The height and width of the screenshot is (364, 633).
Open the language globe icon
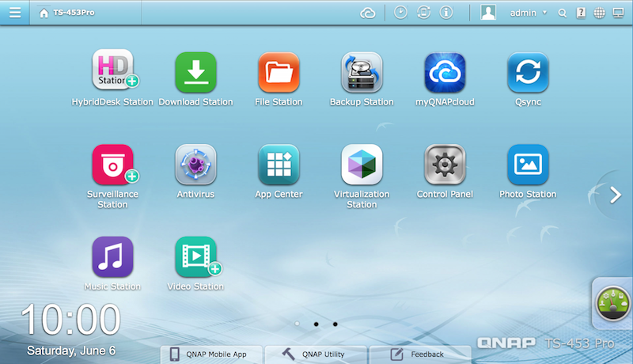tap(600, 13)
